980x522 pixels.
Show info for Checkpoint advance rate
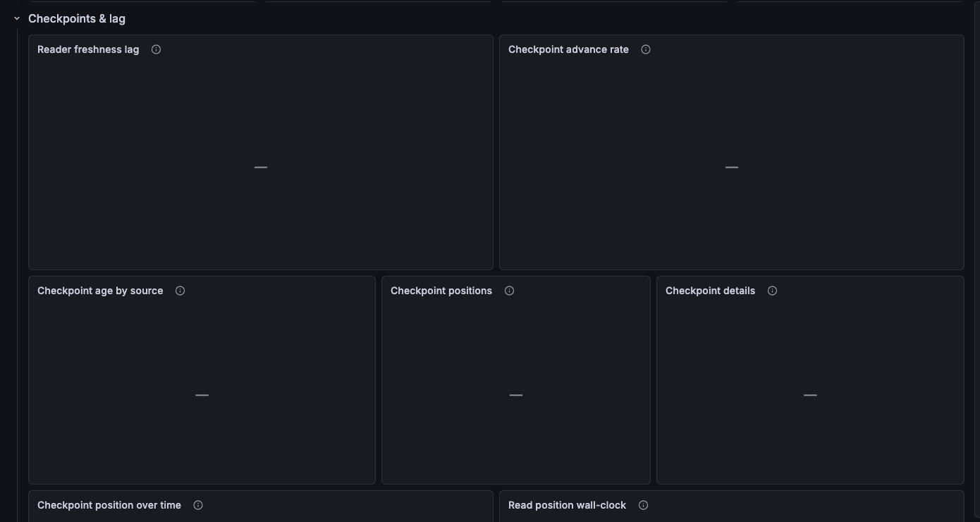click(x=646, y=49)
